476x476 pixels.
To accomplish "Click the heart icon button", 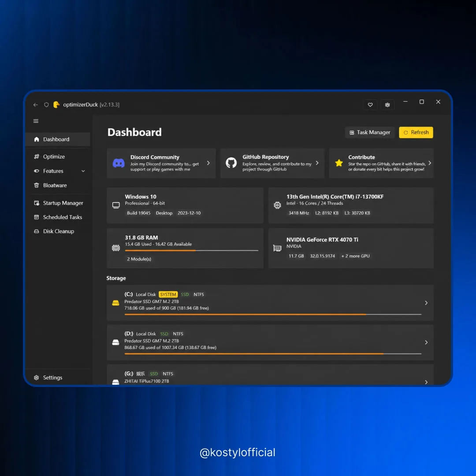I will (x=370, y=105).
